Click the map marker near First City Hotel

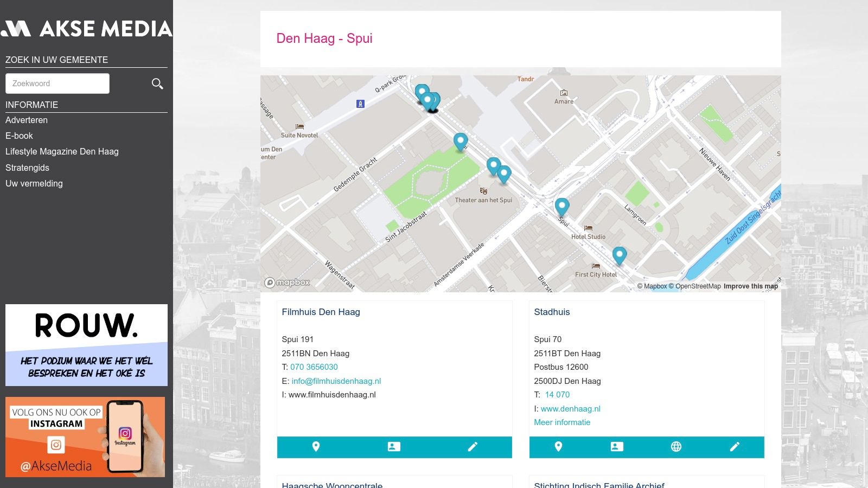click(x=619, y=254)
